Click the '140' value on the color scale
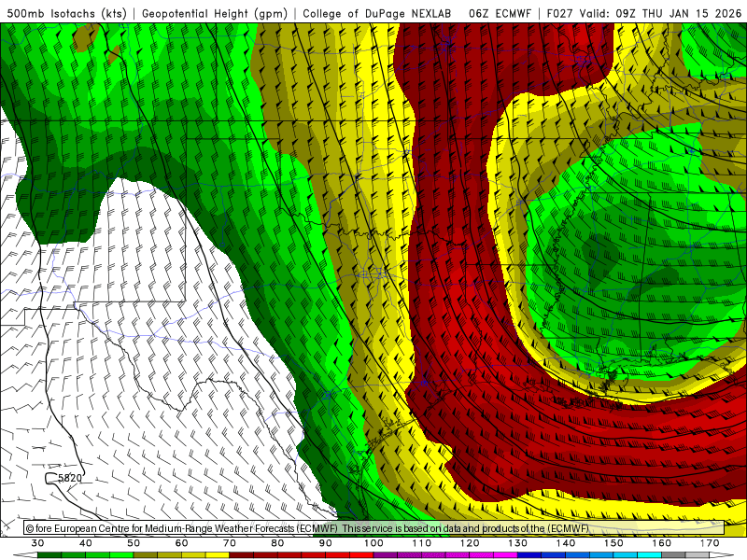This screenshot has height=560, width=747. coord(566,543)
